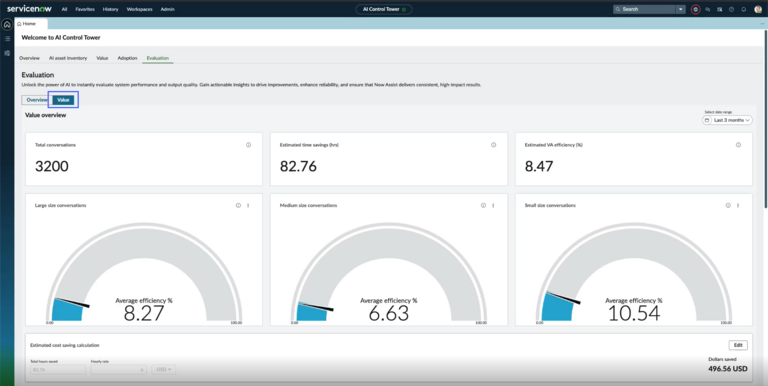
Task: Click the 10.54 average efficiency value
Action: click(x=634, y=314)
